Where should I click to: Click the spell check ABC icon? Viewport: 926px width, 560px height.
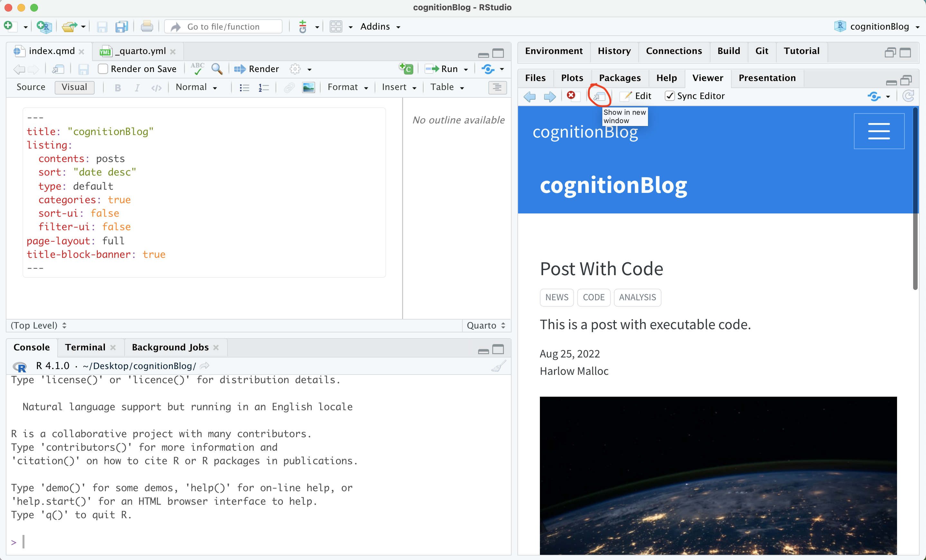[197, 69]
